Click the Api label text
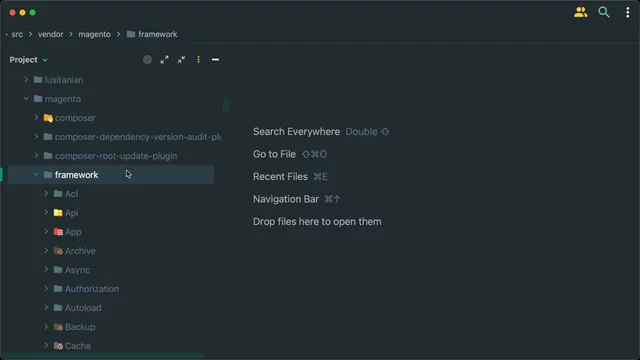The height and width of the screenshot is (360, 640). click(x=71, y=213)
